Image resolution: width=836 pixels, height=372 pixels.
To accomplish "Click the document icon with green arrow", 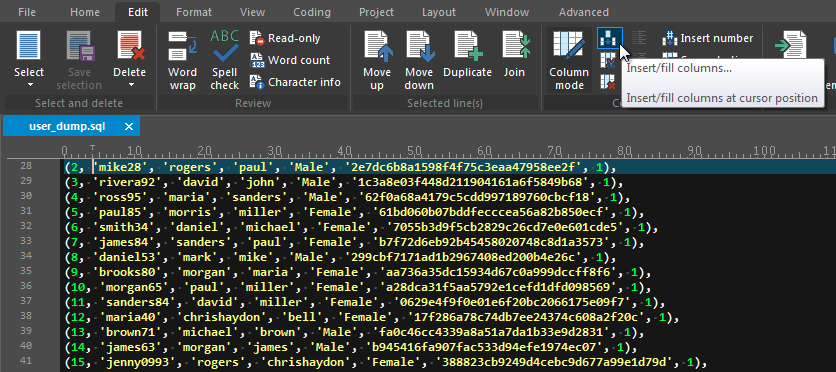I will click(790, 46).
